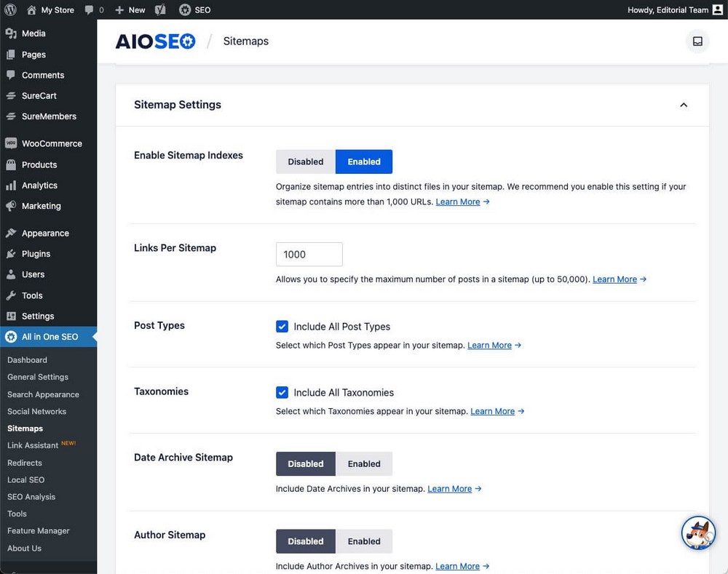Click the Comments sidebar icon

11,75
